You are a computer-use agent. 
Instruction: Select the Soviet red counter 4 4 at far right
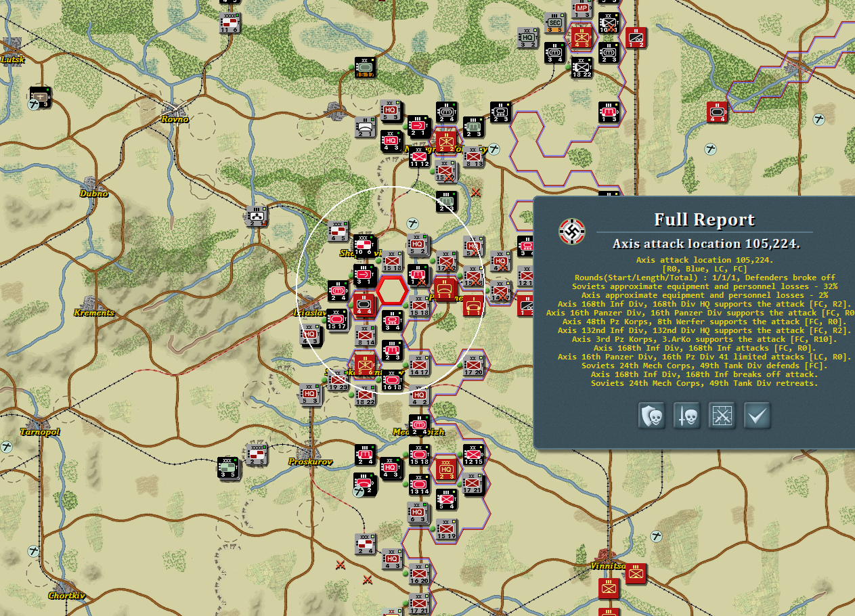pyautogui.click(x=717, y=112)
